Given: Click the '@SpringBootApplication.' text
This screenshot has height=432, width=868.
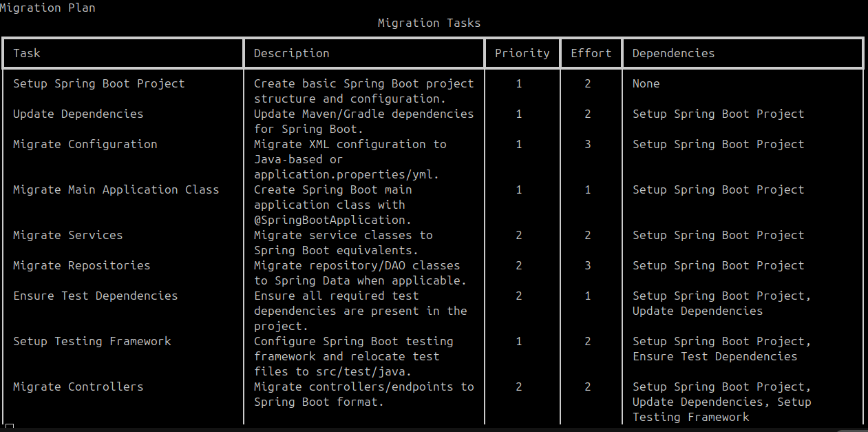Looking at the screenshot, I should 333,220.
